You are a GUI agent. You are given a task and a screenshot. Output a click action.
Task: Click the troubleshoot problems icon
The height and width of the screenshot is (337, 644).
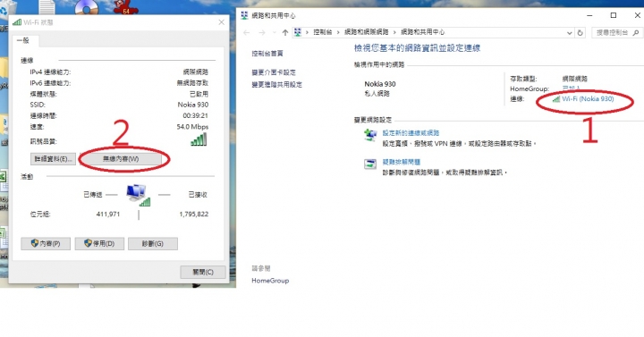pyautogui.click(x=370, y=164)
